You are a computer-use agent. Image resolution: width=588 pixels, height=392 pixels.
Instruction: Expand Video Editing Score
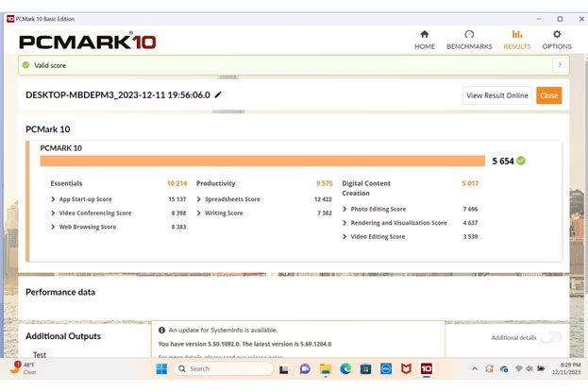344,236
